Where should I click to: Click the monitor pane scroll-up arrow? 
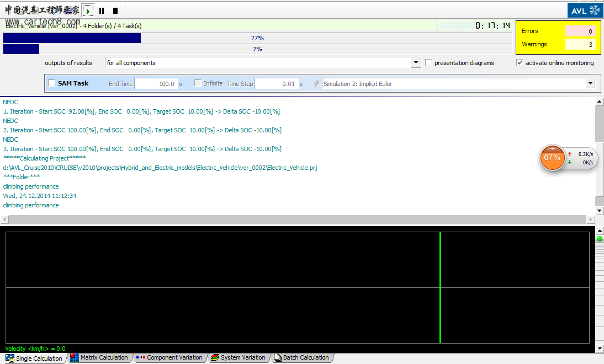600,231
